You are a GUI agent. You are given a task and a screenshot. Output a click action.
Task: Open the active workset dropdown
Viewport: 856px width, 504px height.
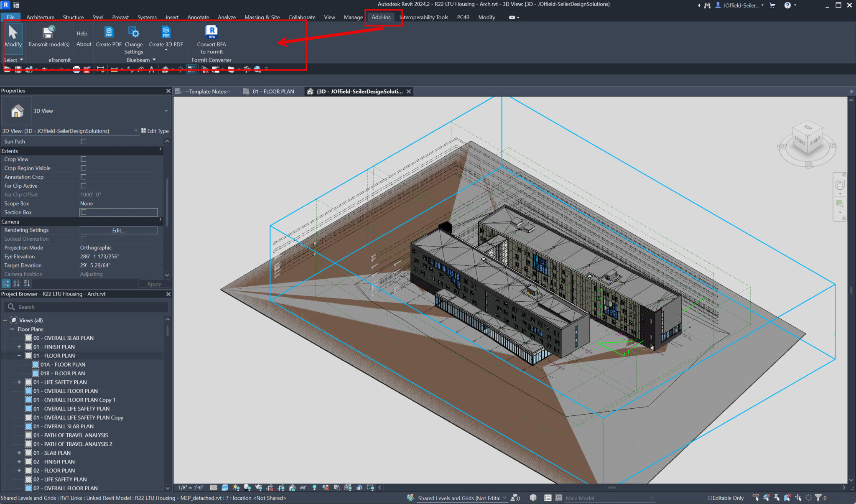point(504,498)
